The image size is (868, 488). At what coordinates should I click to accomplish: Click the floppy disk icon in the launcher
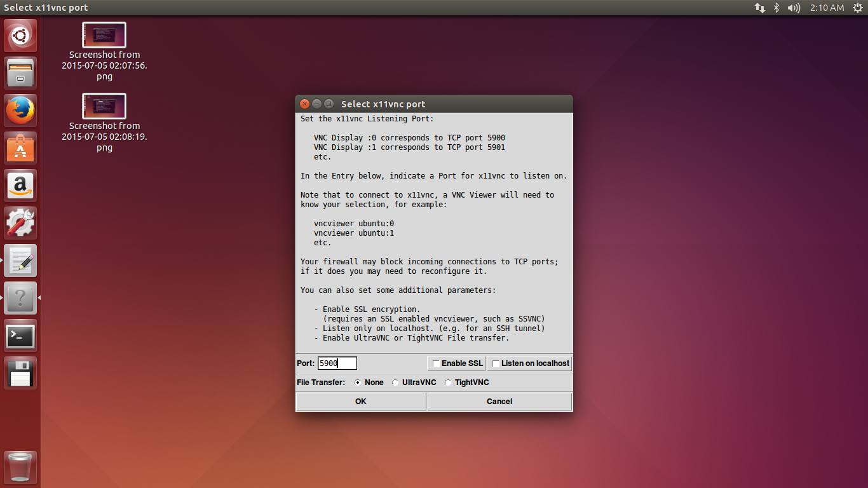(20, 373)
